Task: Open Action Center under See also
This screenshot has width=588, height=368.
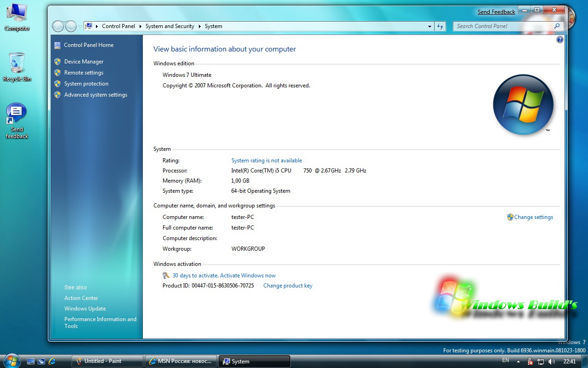Action: point(81,298)
